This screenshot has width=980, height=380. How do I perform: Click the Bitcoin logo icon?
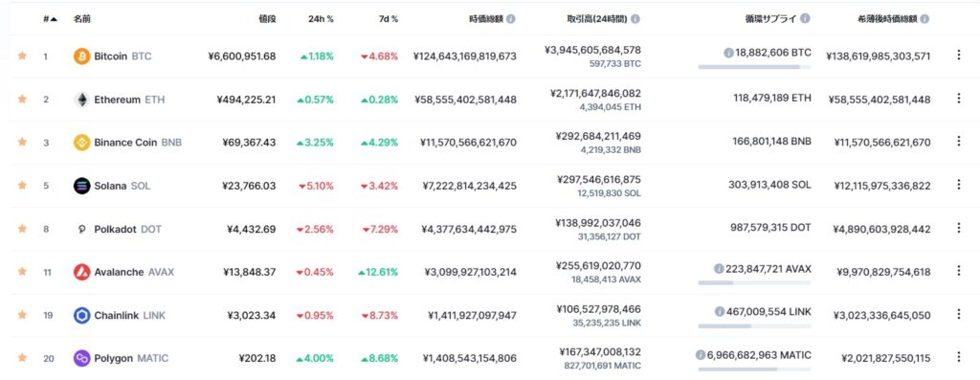pyautogui.click(x=82, y=56)
